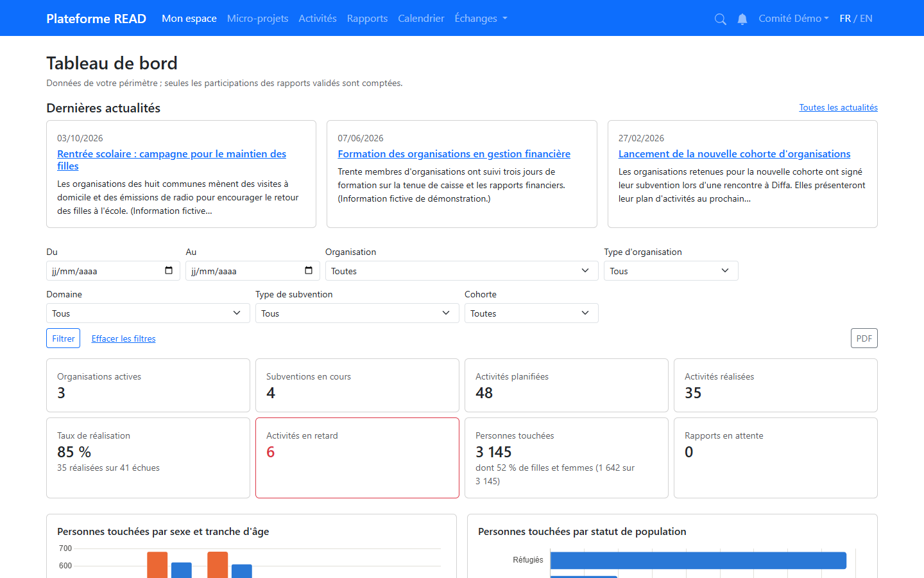Open calendar picker in Du date field
Screen dimensions: 924x578
[169, 270]
